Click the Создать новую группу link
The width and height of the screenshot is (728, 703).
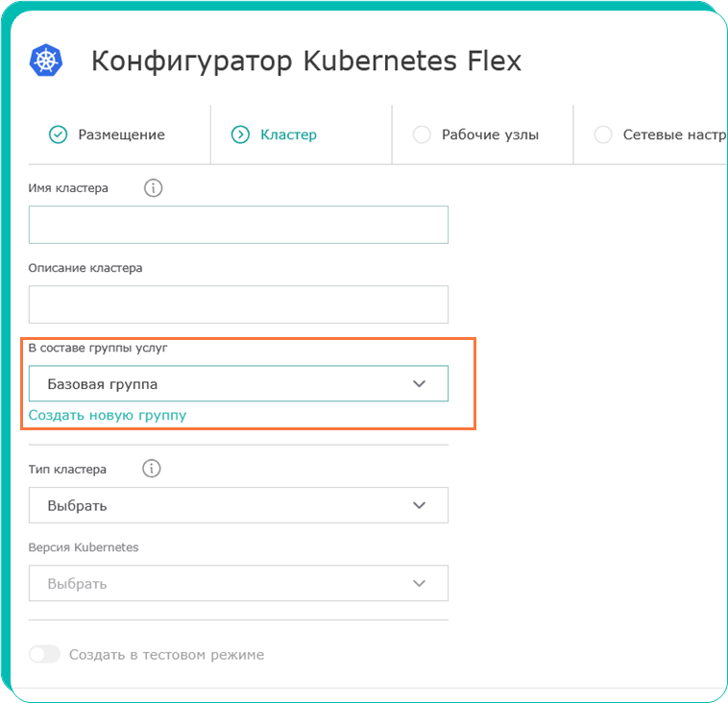click(108, 415)
